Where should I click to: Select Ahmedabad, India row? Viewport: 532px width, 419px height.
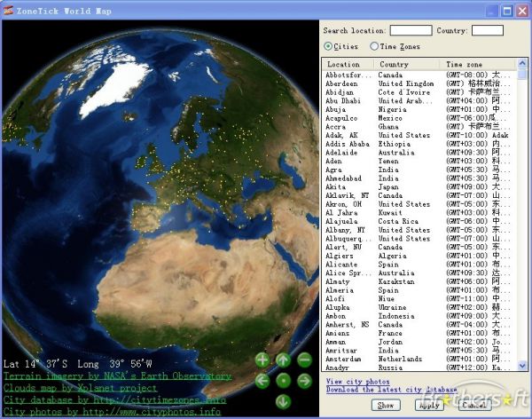coord(419,178)
